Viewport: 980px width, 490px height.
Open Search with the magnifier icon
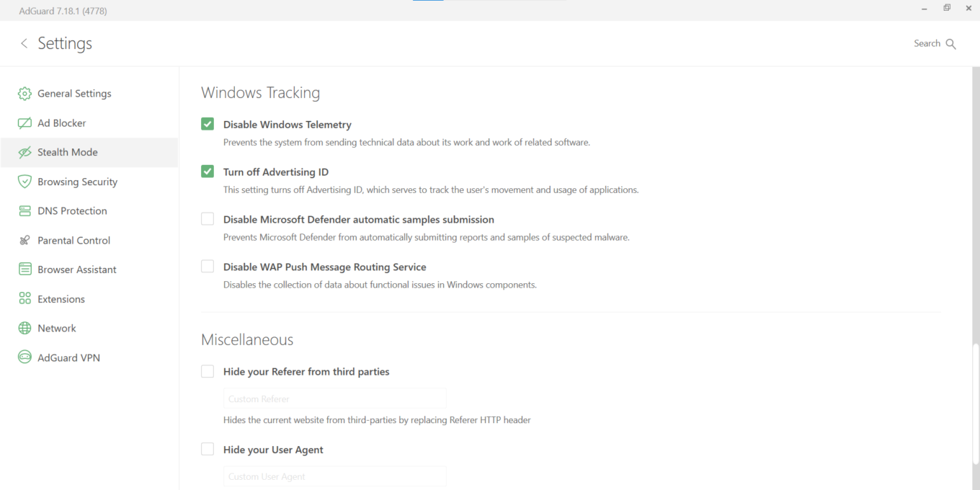951,43
